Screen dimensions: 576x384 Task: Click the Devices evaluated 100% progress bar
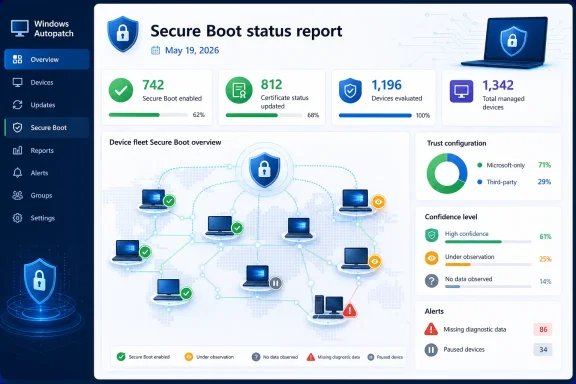tap(375, 115)
